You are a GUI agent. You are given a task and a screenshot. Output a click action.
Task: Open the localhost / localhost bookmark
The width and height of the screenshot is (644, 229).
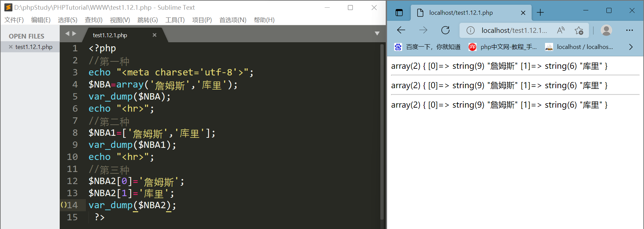click(579, 47)
